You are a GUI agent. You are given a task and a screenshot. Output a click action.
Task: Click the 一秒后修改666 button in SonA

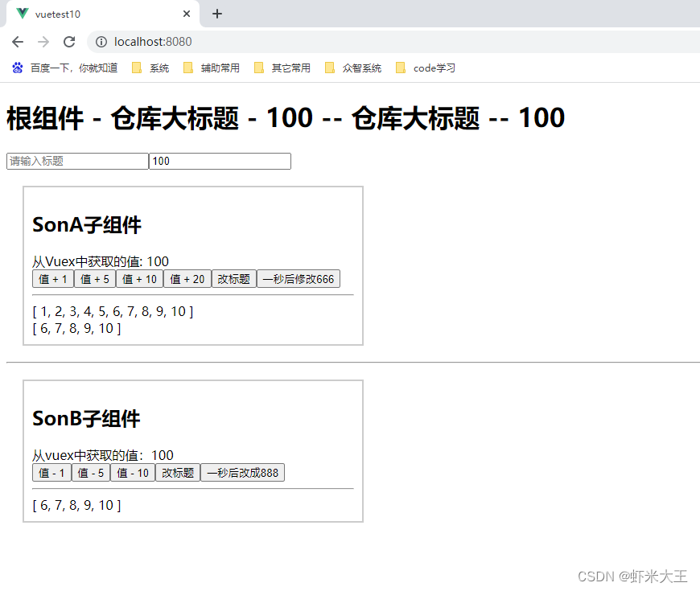pyautogui.click(x=299, y=278)
